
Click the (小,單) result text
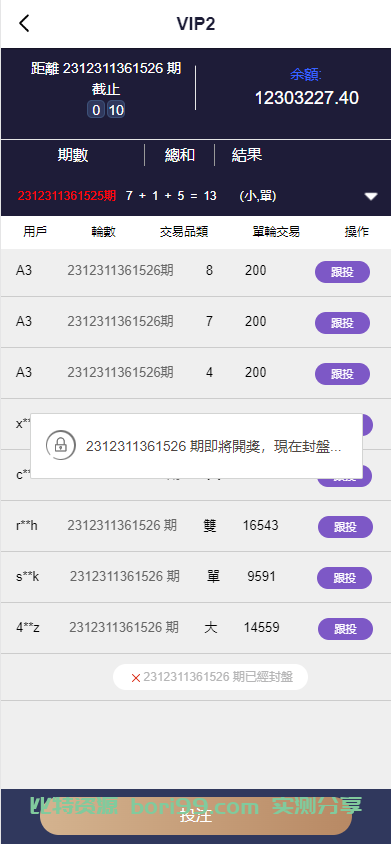pyautogui.click(x=258, y=196)
